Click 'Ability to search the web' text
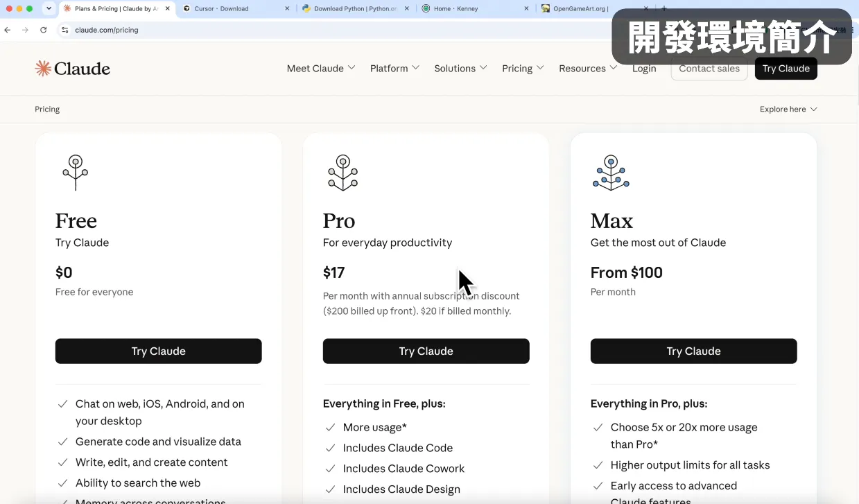The height and width of the screenshot is (504, 859). pyautogui.click(x=138, y=483)
